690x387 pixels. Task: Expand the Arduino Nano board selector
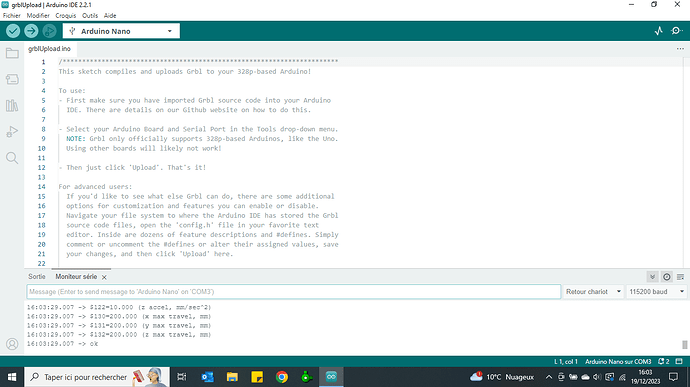tap(121, 31)
